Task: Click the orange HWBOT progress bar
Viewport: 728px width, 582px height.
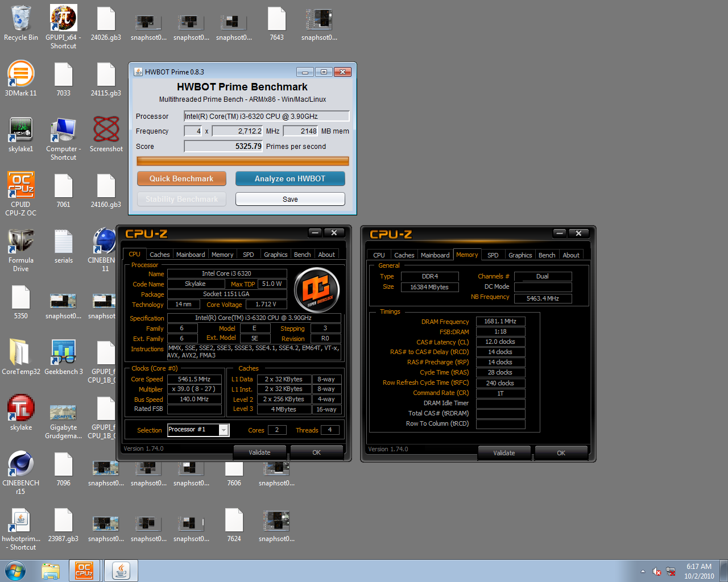Action: (x=243, y=161)
